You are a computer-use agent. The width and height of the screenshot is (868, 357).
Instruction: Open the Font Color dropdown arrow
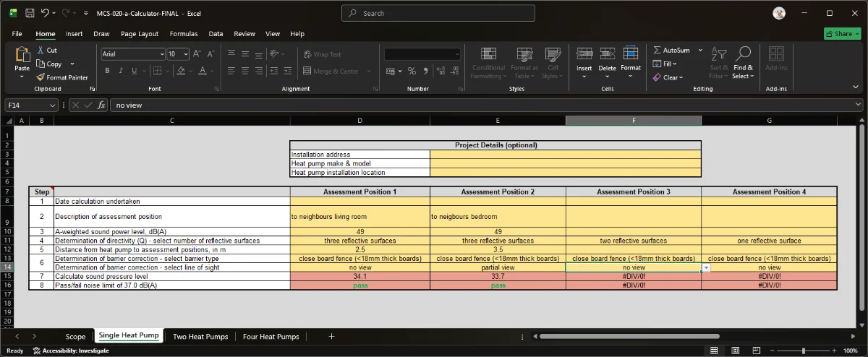point(212,71)
